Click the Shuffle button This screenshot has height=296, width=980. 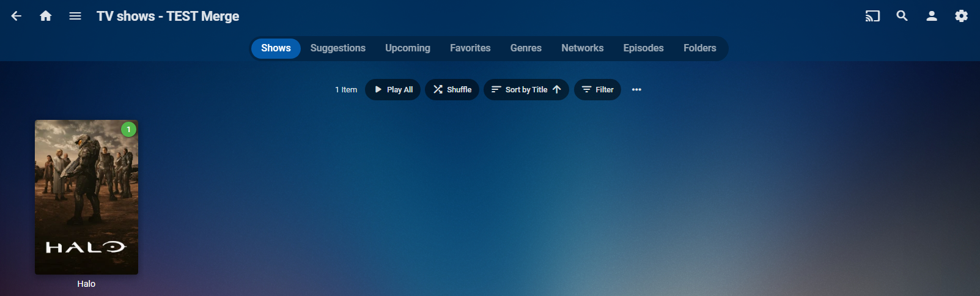[452, 89]
